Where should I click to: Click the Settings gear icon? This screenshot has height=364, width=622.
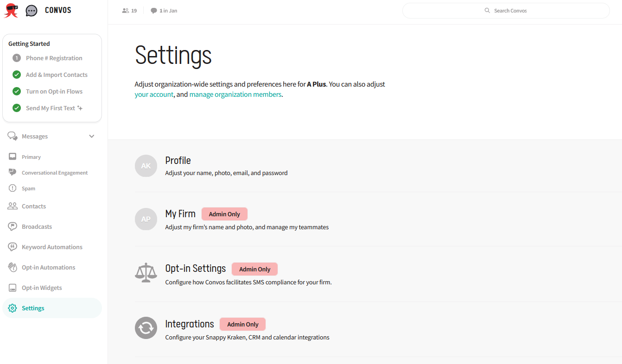13,308
